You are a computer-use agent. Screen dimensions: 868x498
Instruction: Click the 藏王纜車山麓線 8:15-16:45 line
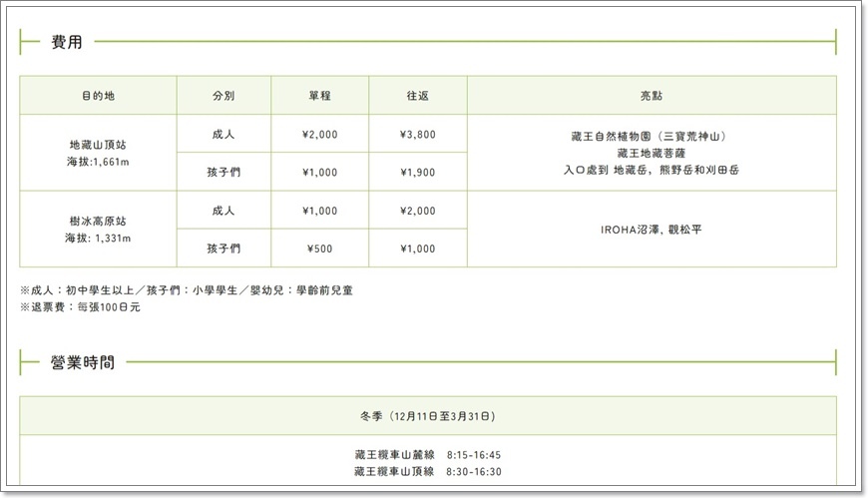(x=428, y=455)
